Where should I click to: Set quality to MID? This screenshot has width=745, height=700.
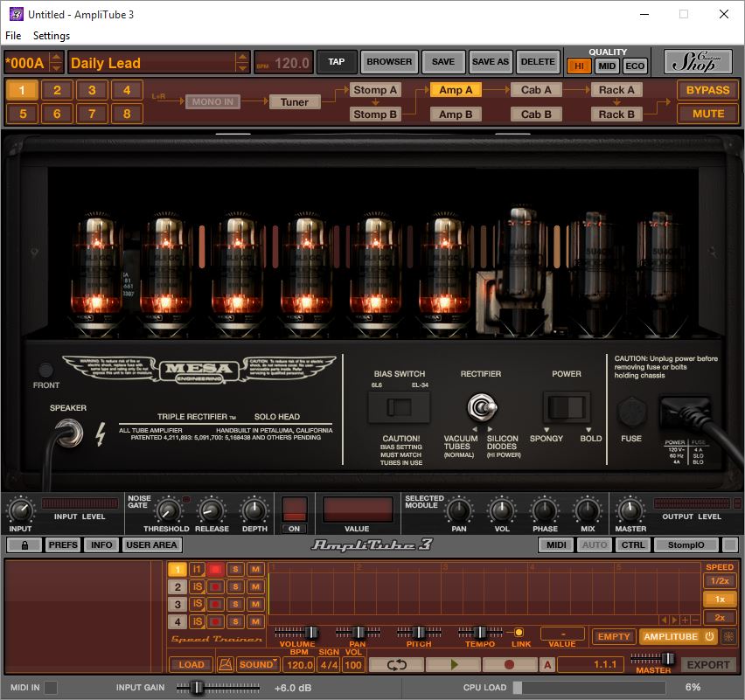pos(607,66)
